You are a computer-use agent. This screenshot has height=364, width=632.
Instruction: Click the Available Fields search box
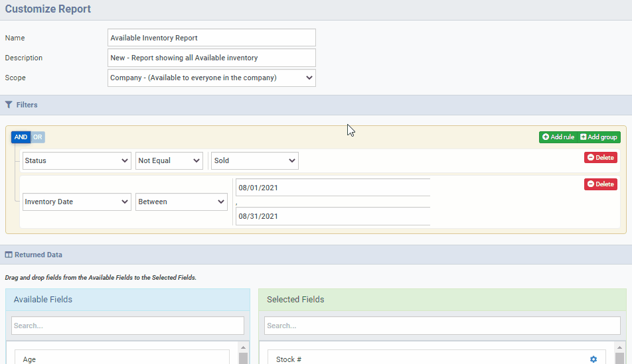pyautogui.click(x=127, y=326)
